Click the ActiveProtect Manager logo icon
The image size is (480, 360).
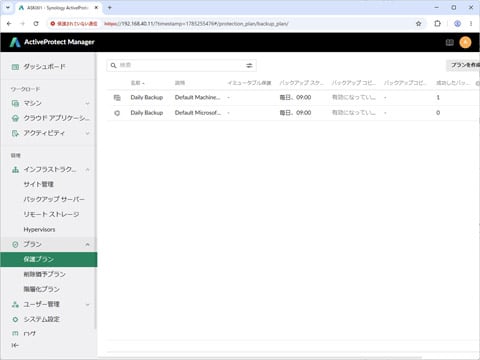(x=15, y=42)
